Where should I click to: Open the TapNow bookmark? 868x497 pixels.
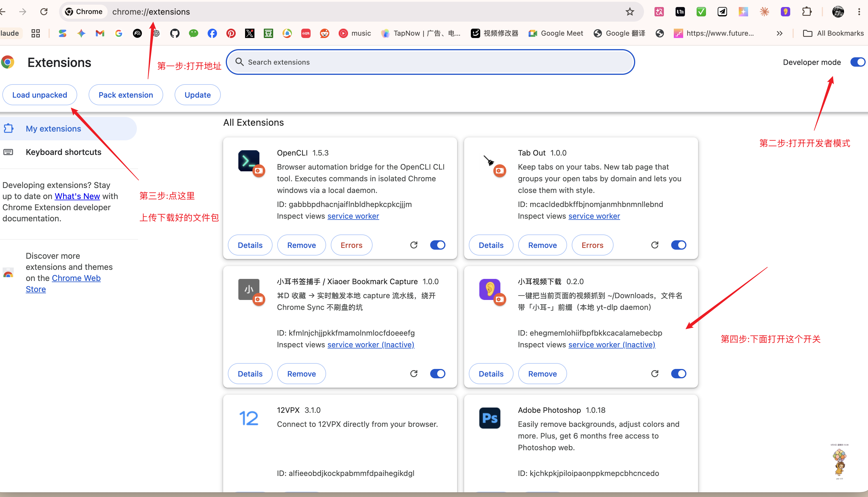pos(420,33)
